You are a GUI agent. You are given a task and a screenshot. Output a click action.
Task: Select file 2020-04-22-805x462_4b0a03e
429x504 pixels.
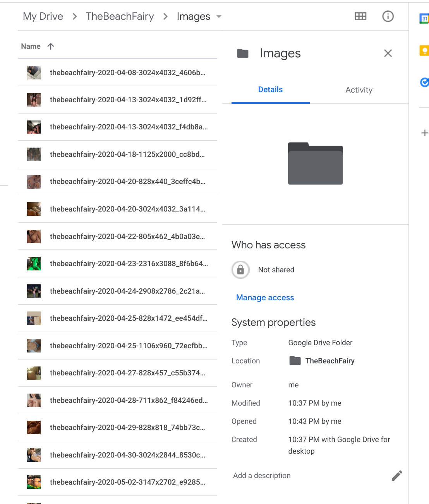(117, 236)
